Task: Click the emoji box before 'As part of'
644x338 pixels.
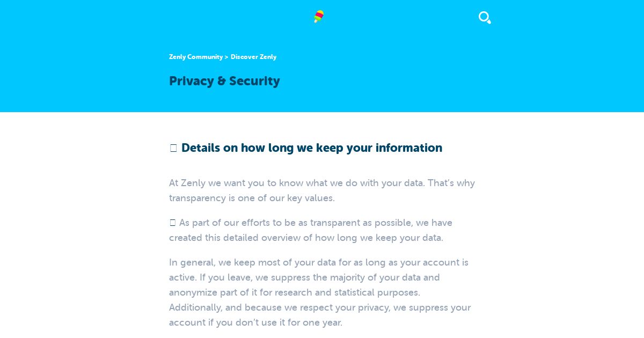Action: (x=173, y=223)
